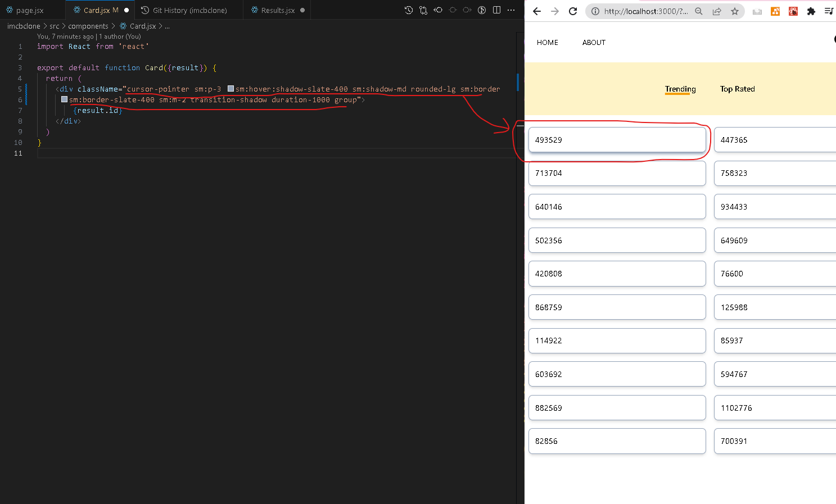This screenshot has width=836, height=504.
Task: Click card 868759
Action: click(617, 307)
